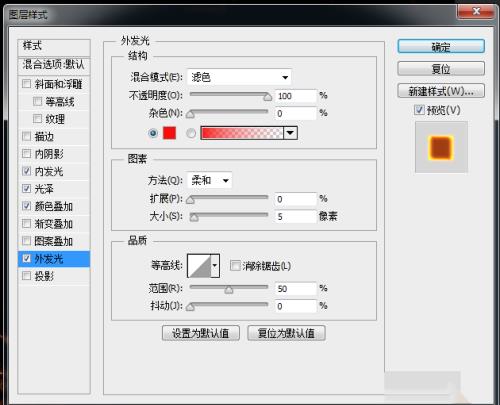Click the 范围 slider handle
Viewport: 500px width, 405px height.
(229, 290)
